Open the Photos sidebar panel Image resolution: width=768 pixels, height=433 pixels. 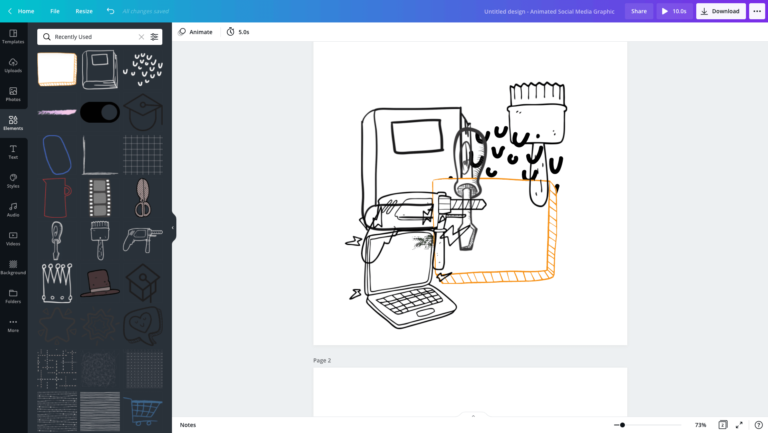(13, 94)
